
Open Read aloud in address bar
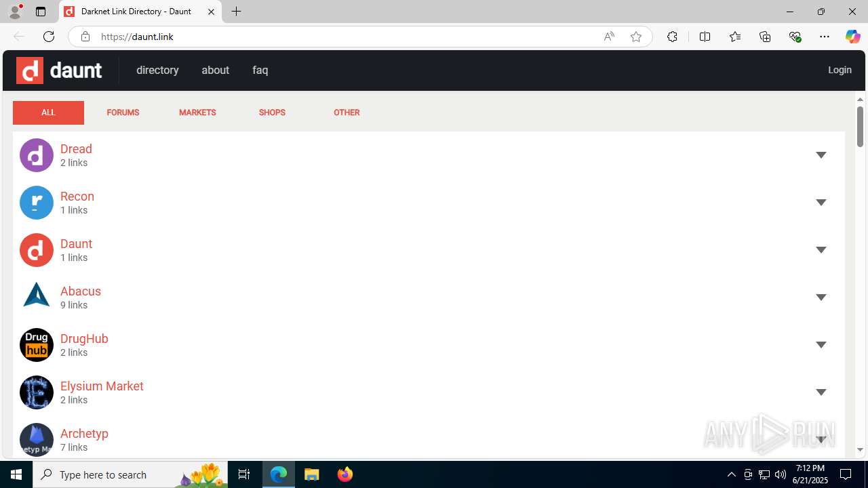(609, 37)
